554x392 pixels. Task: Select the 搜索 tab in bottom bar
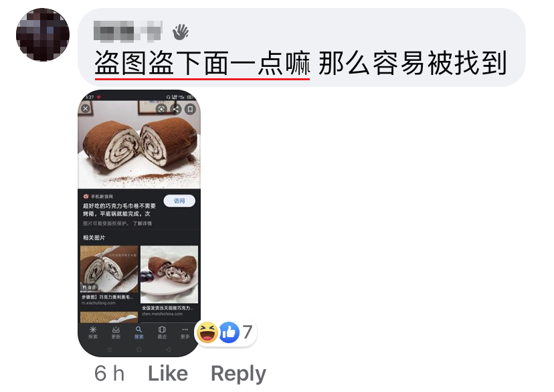point(139,332)
